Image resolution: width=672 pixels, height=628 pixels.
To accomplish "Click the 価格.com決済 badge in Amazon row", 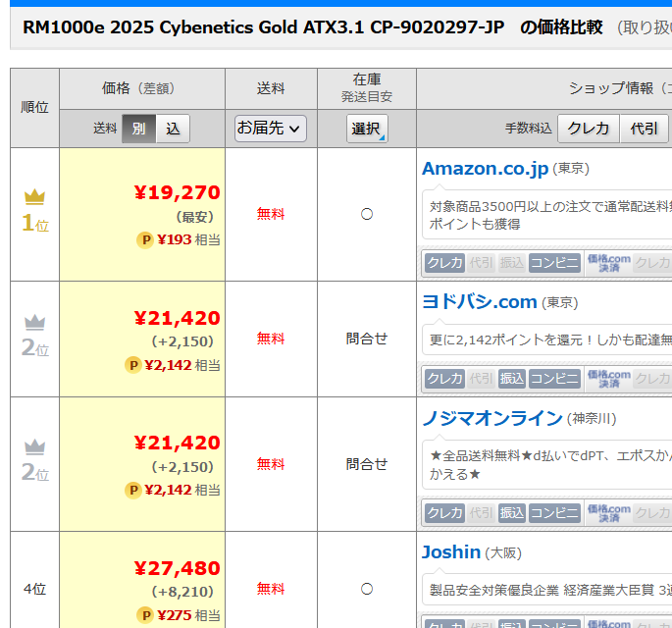I will (x=608, y=263).
